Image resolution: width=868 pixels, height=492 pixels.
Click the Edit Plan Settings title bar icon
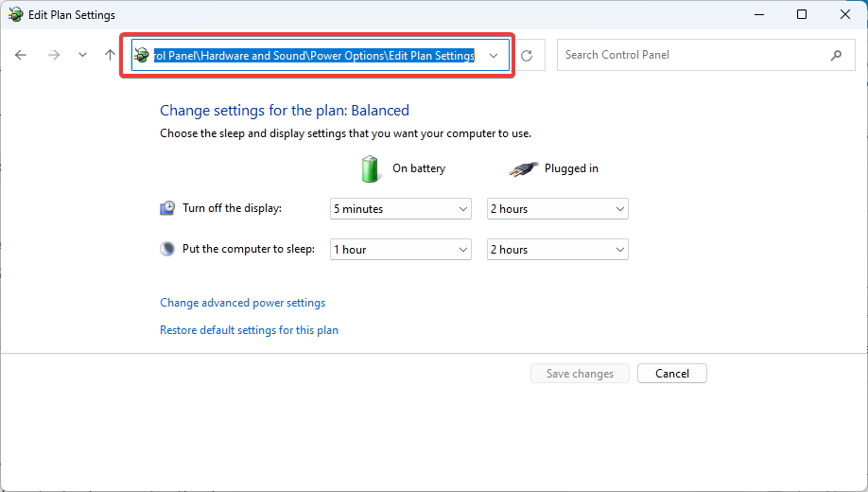click(15, 14)
